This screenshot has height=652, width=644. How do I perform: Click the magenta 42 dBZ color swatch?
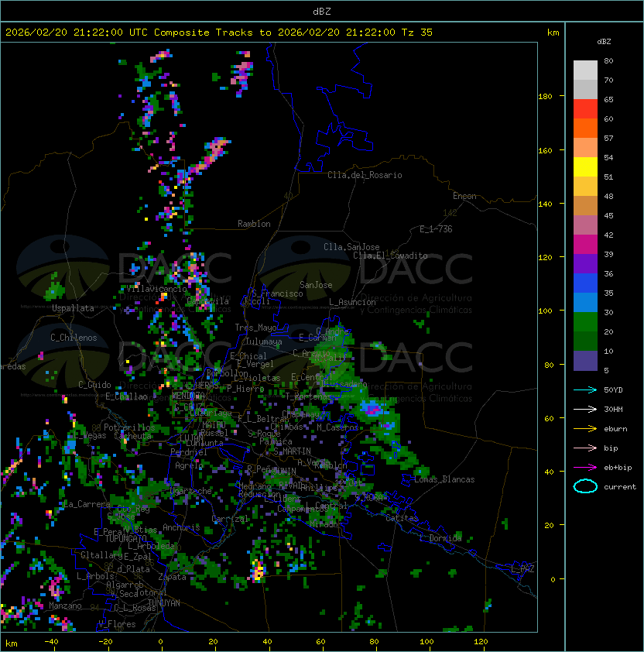(585, 245)
